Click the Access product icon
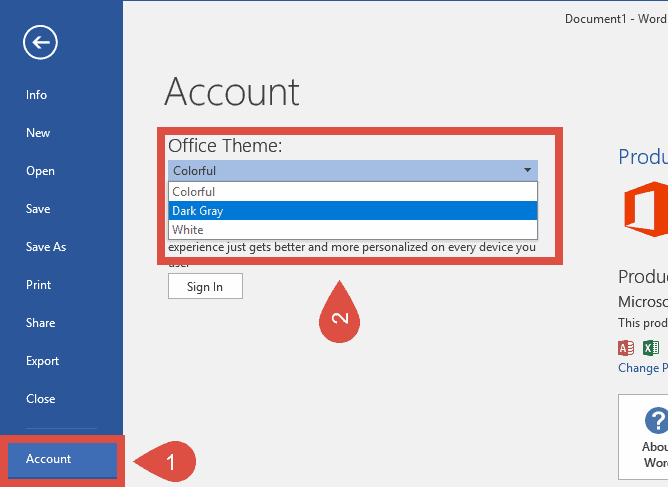 (x=626, y=348)
